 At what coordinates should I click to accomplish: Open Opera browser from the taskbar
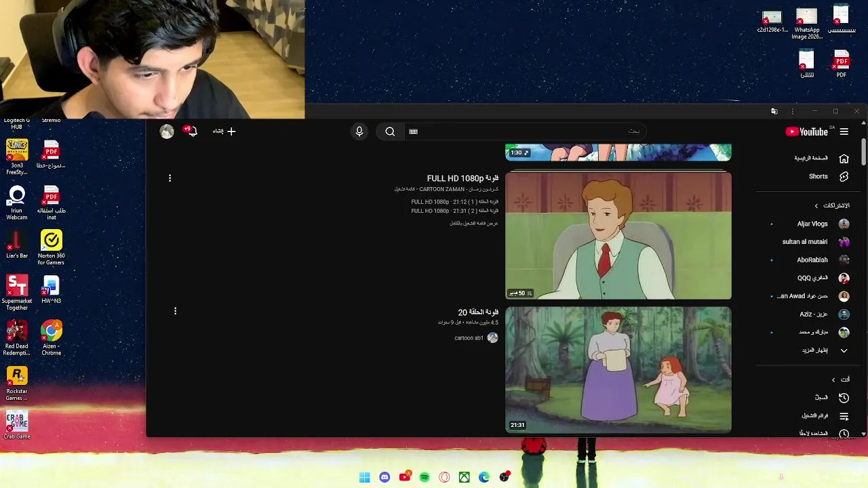coord(444,477)
